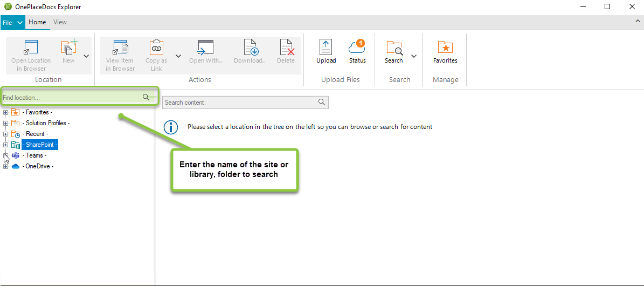Click the Open With icon

[205, 47]
